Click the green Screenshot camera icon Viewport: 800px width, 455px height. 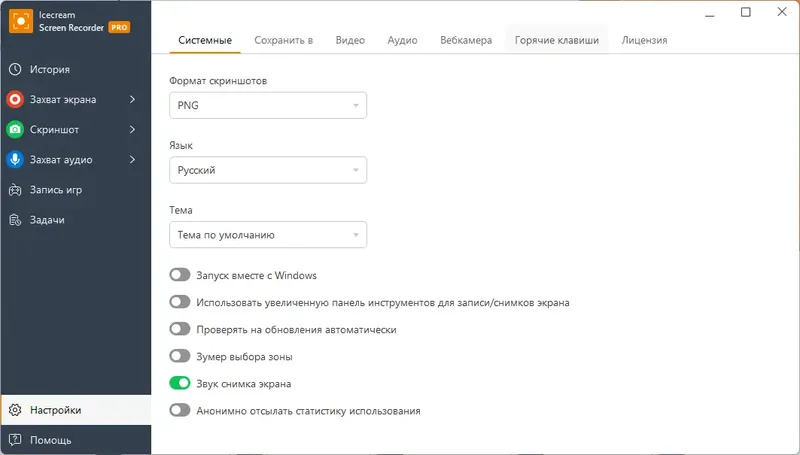tap(15, 130)
